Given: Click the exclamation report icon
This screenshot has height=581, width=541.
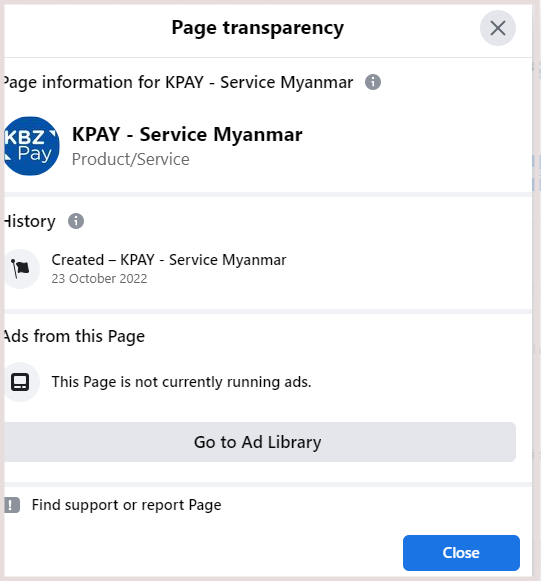Looking at the screenshot, I should tap(12, 505).
